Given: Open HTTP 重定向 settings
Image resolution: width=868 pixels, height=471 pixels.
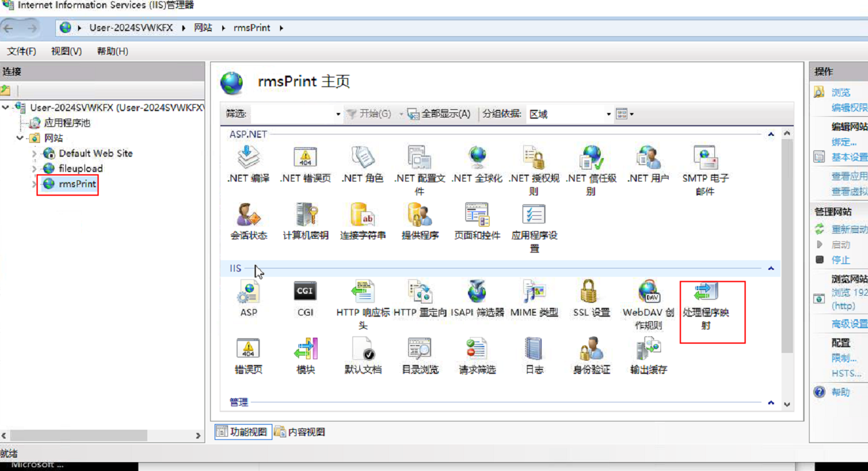Looking at the screenshot, I should tap(419, 298).
